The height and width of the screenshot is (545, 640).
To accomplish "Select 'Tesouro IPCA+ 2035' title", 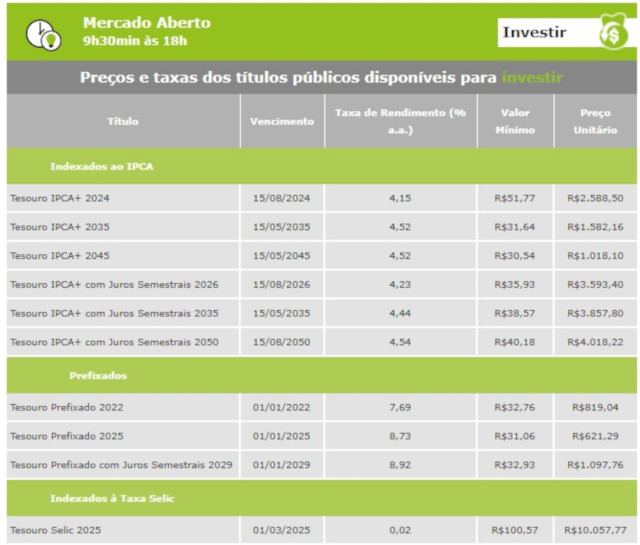I will pyautogui.click(x=60, y=227).
